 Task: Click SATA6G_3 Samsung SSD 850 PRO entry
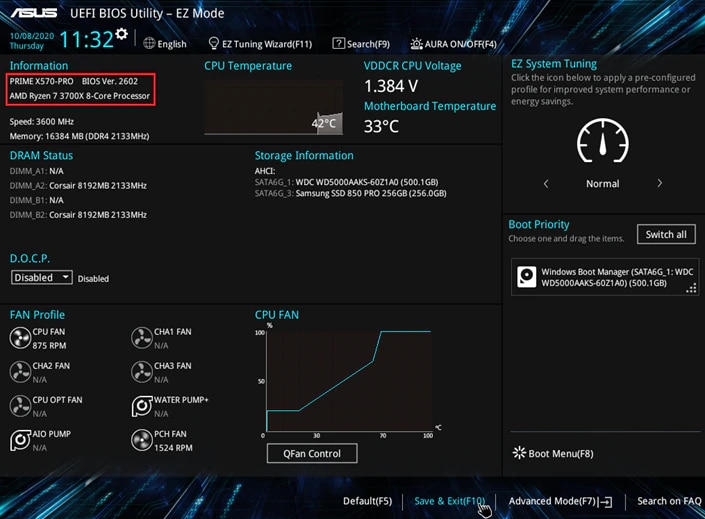[350, 193]
